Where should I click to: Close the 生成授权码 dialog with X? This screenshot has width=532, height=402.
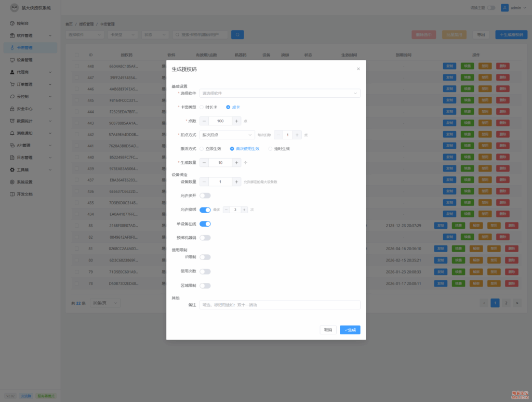tap(358, 69)
